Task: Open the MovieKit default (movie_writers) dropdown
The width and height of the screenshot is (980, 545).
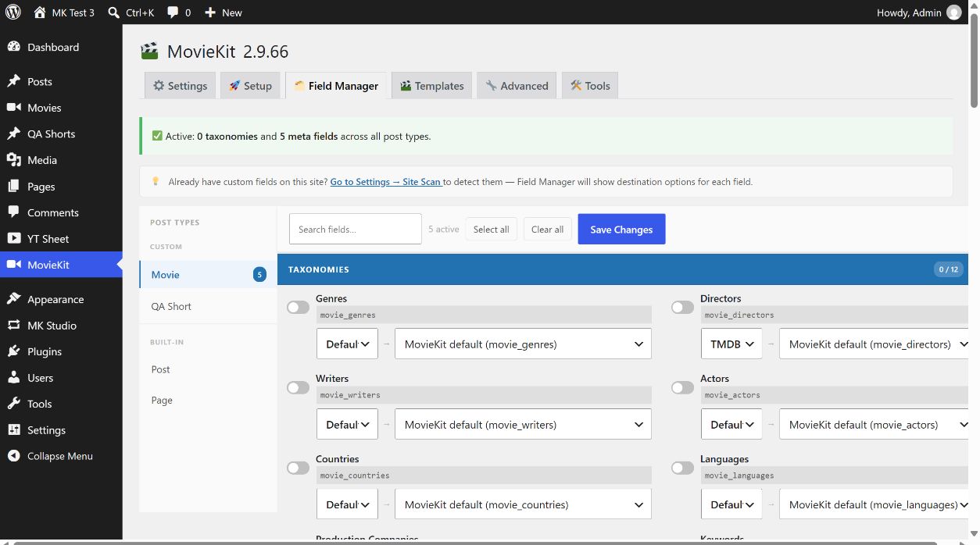Action: click(523, 425)
